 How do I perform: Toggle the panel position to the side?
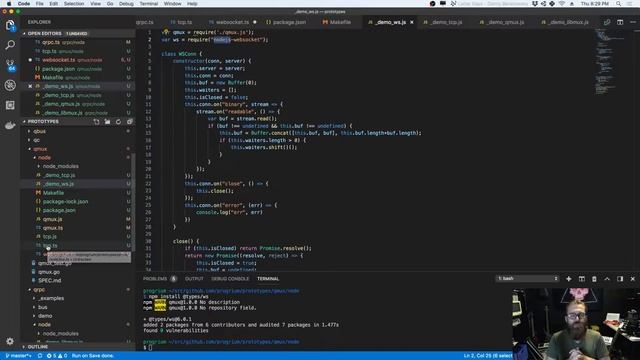point(620,279)
